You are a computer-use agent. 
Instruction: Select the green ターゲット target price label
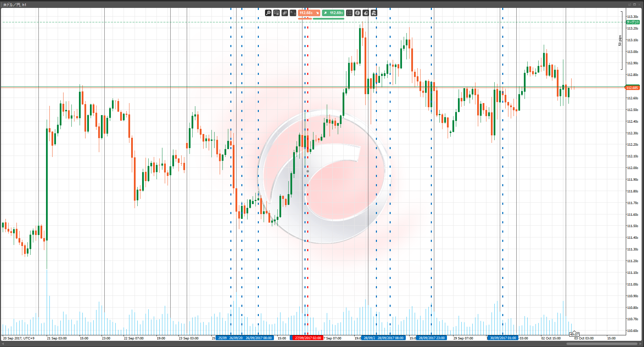[x=633, y=22]
